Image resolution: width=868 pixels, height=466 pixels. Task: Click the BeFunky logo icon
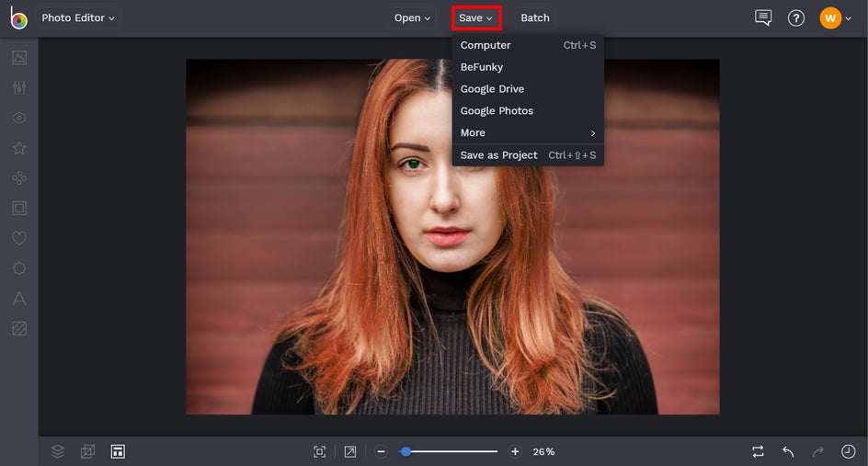coord(18,17)
